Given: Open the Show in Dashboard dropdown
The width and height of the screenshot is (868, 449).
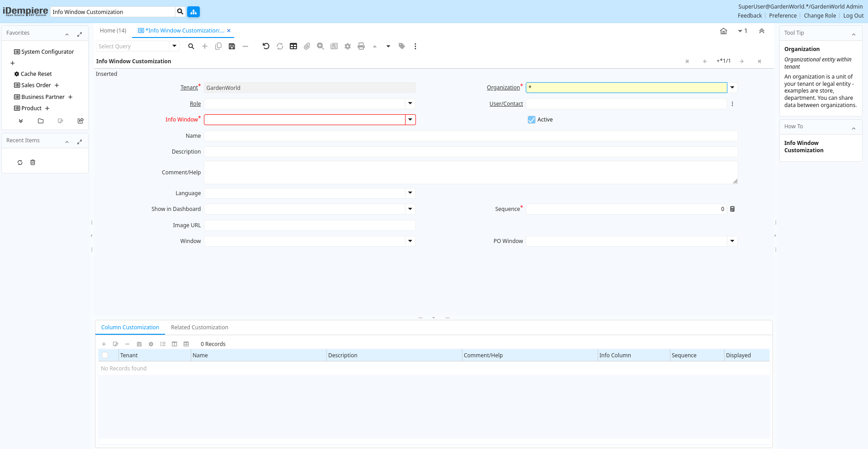Looking at the screenshot, I should [x=410, y=209].
